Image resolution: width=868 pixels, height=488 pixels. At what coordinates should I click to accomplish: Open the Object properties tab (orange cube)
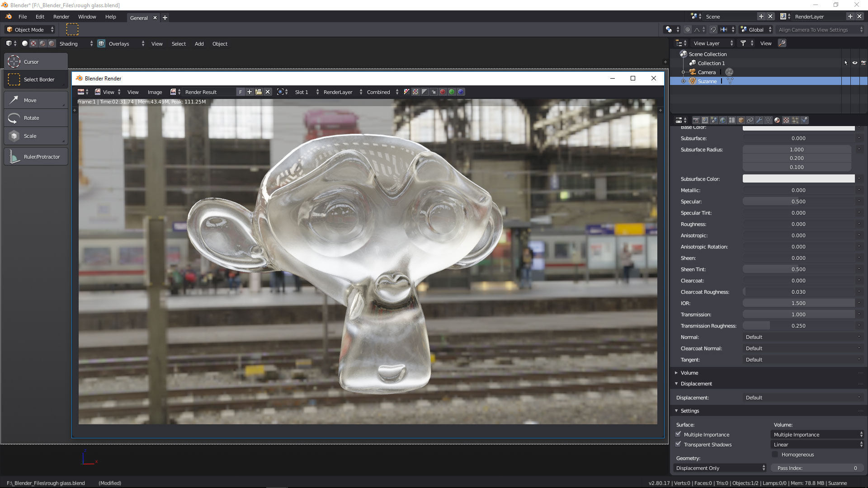click(x=741, y=120)
